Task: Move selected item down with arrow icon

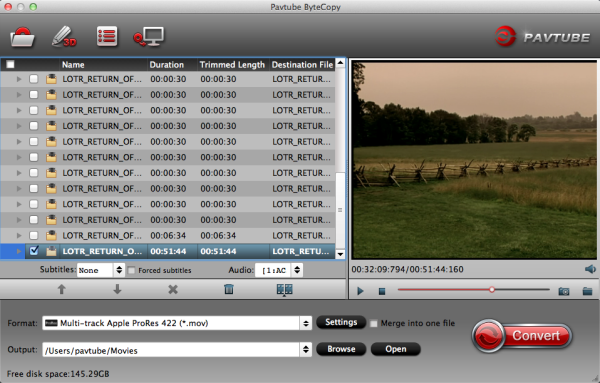Action: [117, 289]
